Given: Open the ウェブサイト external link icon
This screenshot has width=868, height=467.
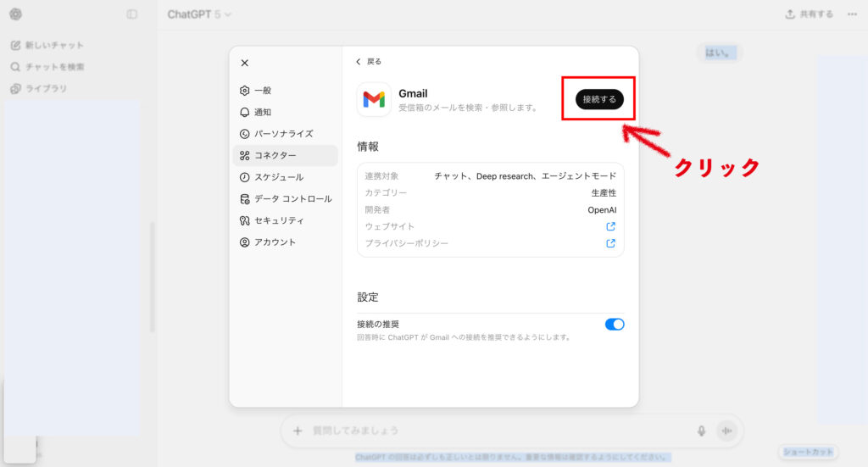Looking at the screenshot, I should coord(610,226).
